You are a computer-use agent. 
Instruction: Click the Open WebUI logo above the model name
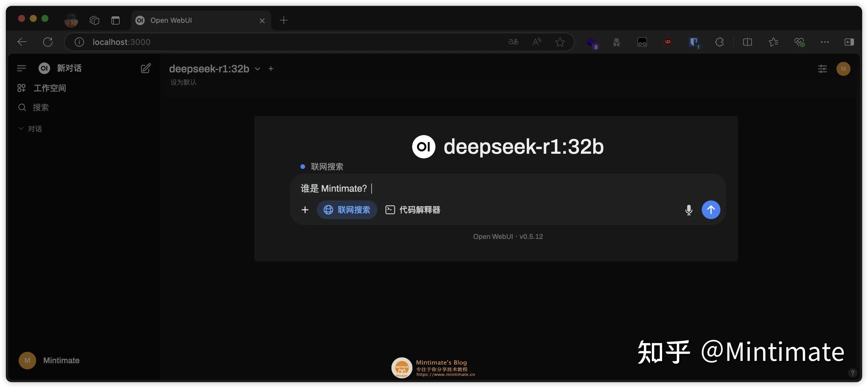pos(423,146)
